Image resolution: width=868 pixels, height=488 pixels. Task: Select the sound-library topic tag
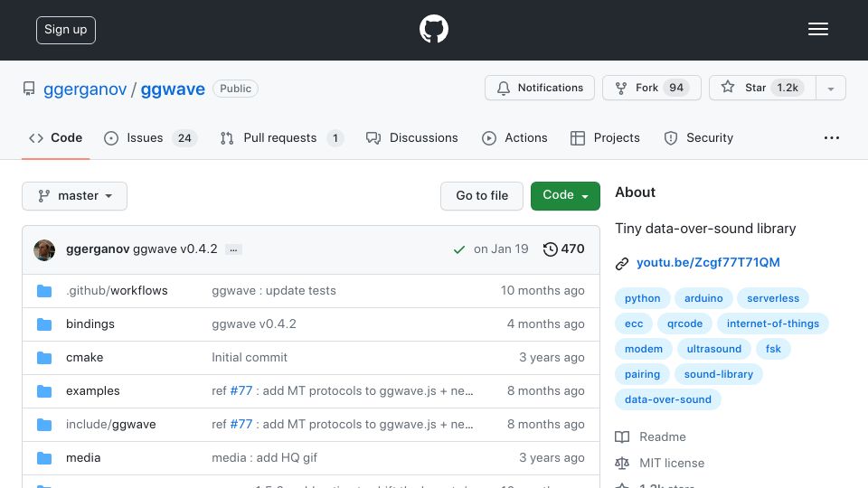tap(719, 374)
